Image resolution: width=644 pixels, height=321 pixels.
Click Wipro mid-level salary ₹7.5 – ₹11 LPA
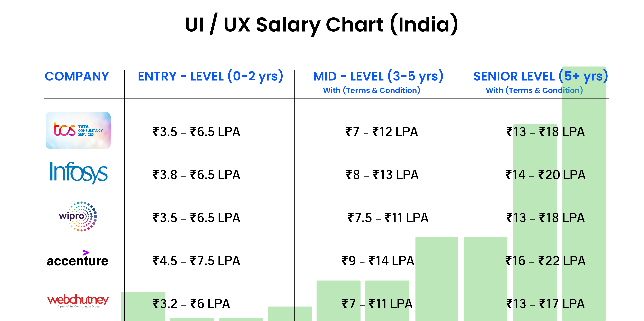(x=388, y=218)
